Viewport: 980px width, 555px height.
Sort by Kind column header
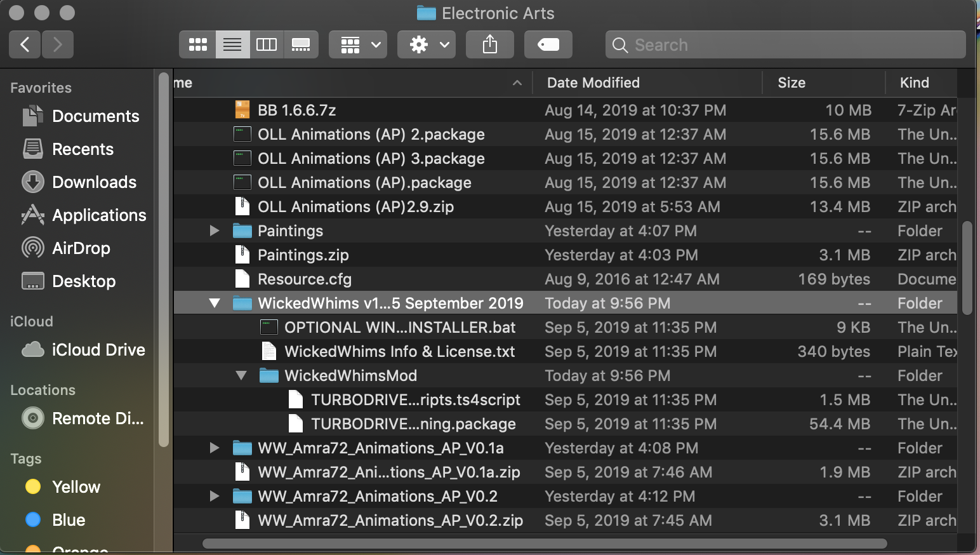[921, 83]
